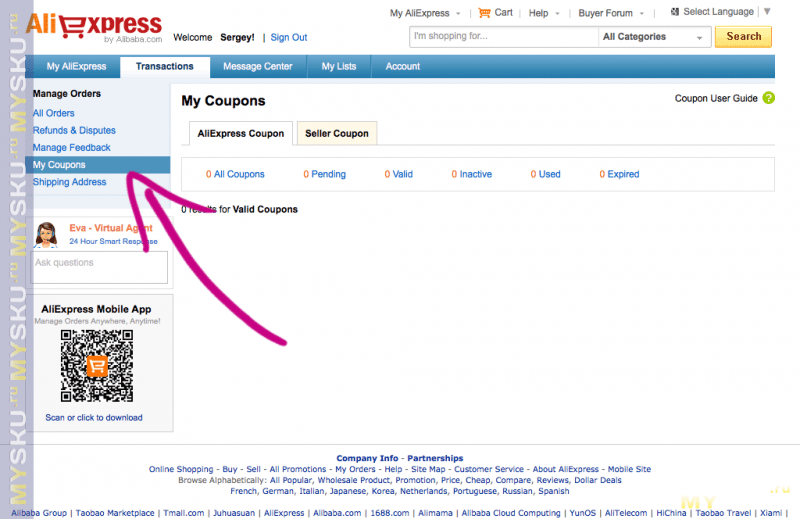Select My Coupons in sidebar
The width and height of the screenshot is (800, 519).
pyautogui.click(x=97, y=165)
